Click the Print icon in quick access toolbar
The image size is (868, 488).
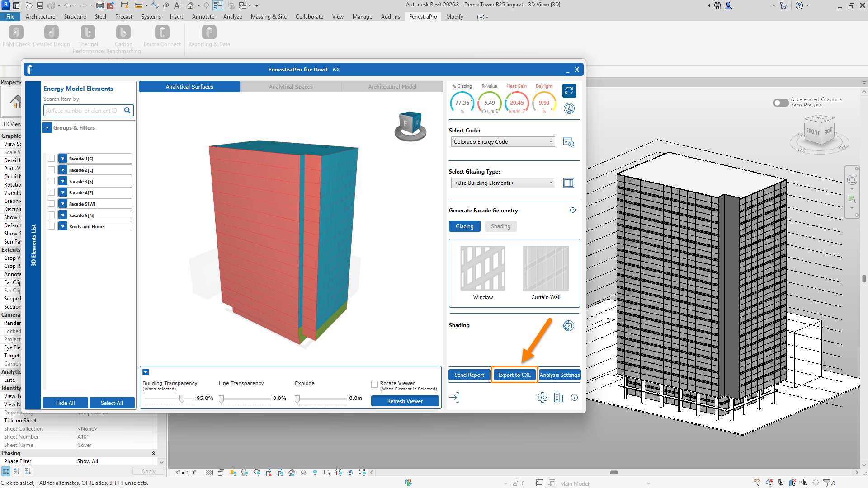[99, 5]
